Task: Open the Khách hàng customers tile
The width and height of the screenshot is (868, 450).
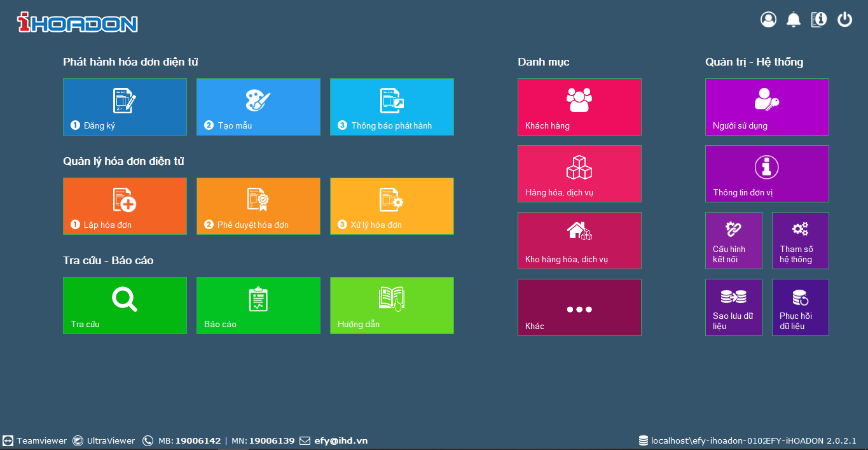Action: (x=579, y=107)
